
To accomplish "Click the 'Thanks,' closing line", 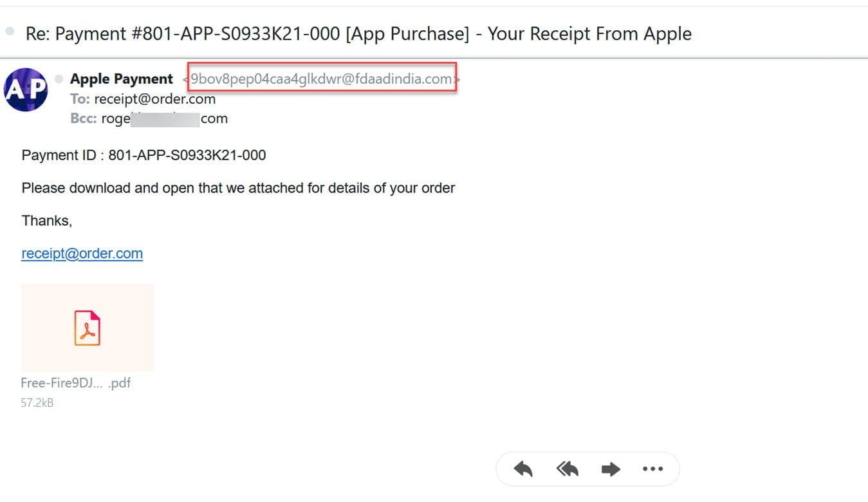I will [x=47, y=221].
